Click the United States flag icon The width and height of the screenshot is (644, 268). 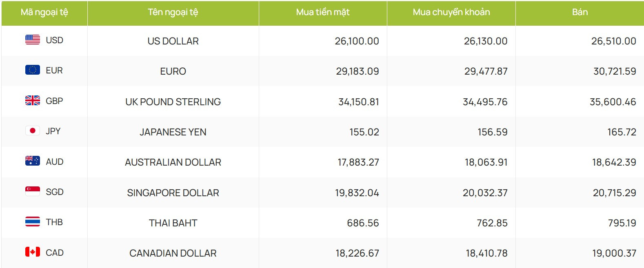point(33,40)
